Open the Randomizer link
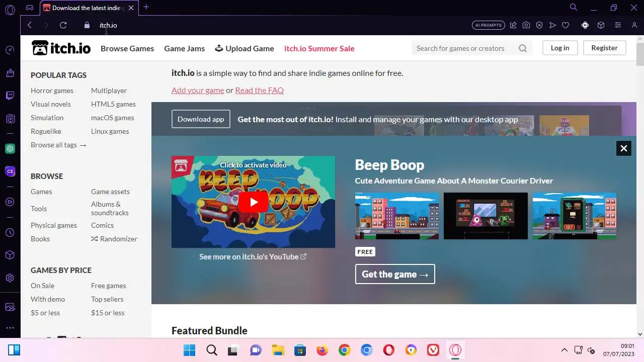 tap(114, 239)
